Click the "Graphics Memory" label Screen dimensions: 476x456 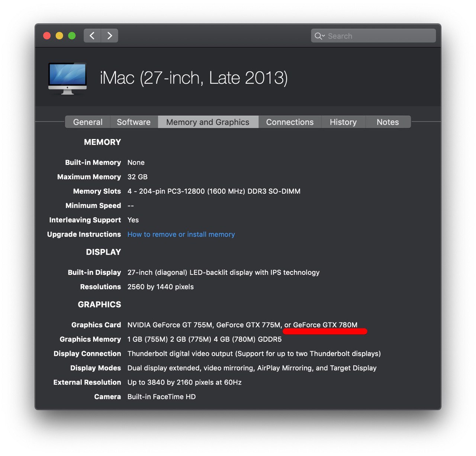(x=90, y=339)
